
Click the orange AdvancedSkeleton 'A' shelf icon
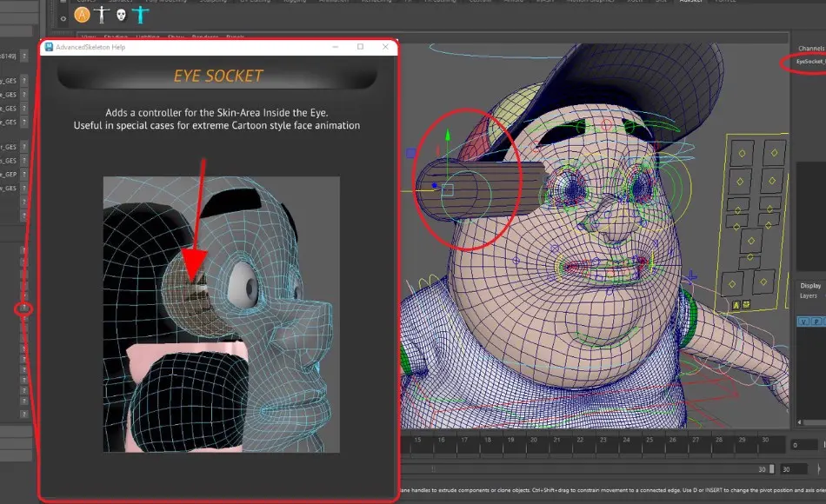[x=83, y=14]
